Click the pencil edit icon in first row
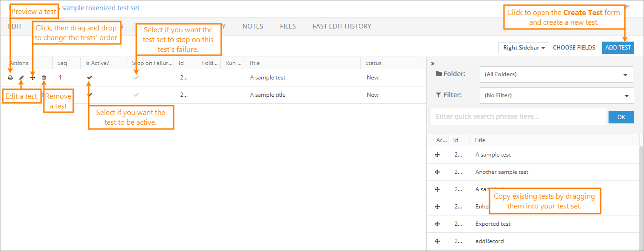 (x=21, y=78)
